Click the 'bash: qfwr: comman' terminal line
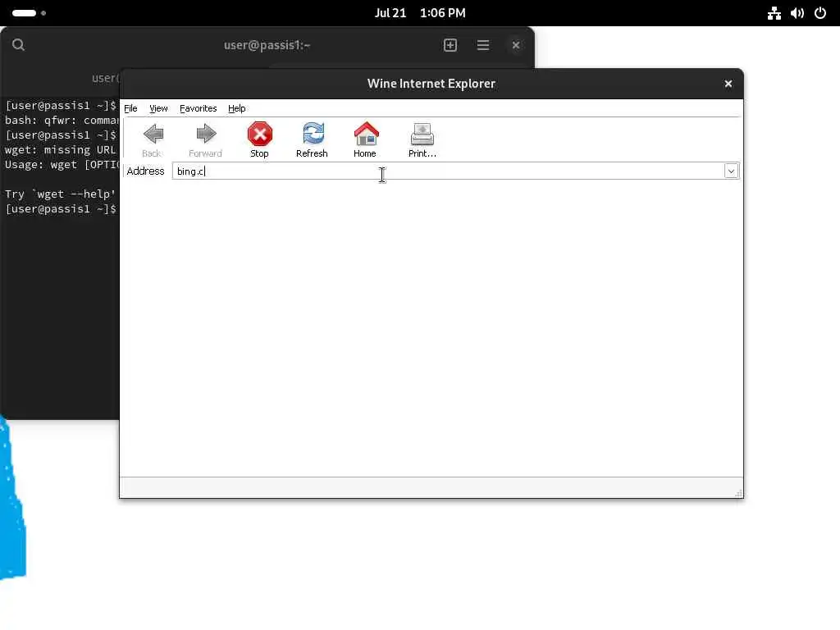 (x=62, y=121)
